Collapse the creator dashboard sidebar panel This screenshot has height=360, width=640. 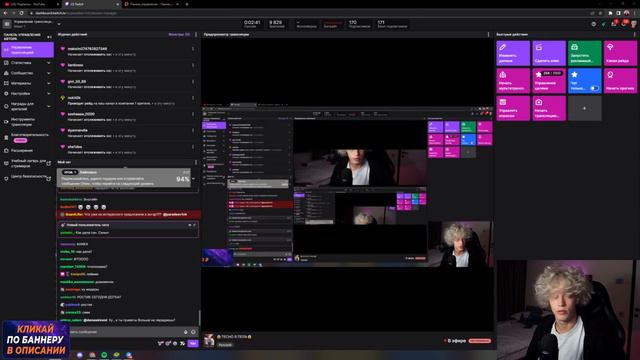(x=49, y=37)
